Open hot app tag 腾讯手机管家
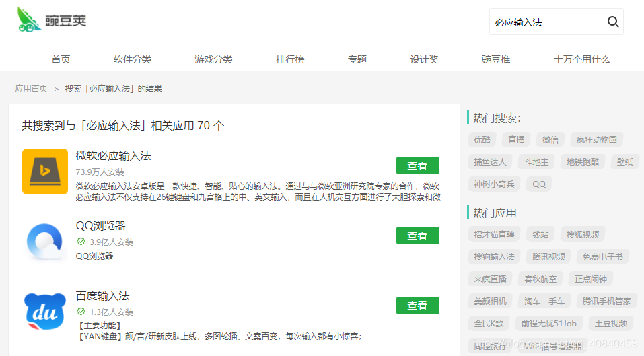Screen dimensions: 644x356 (x=606, y=301)
